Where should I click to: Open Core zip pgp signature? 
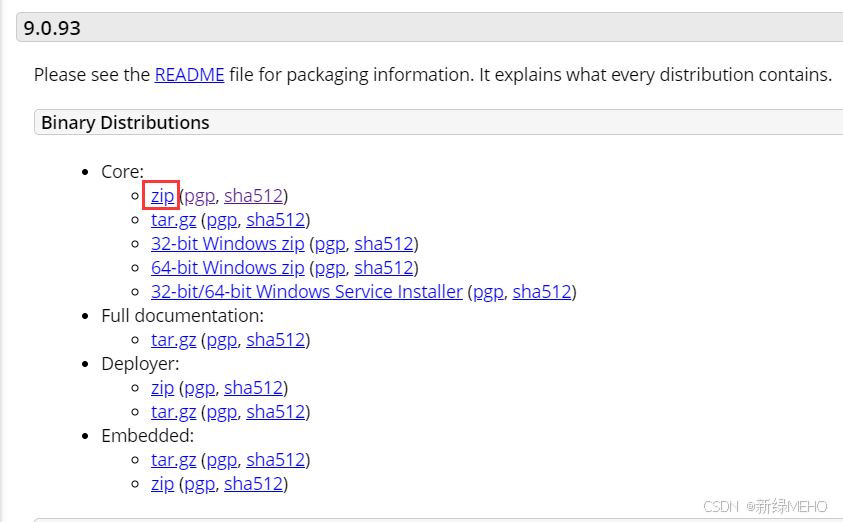coord(200,196)
